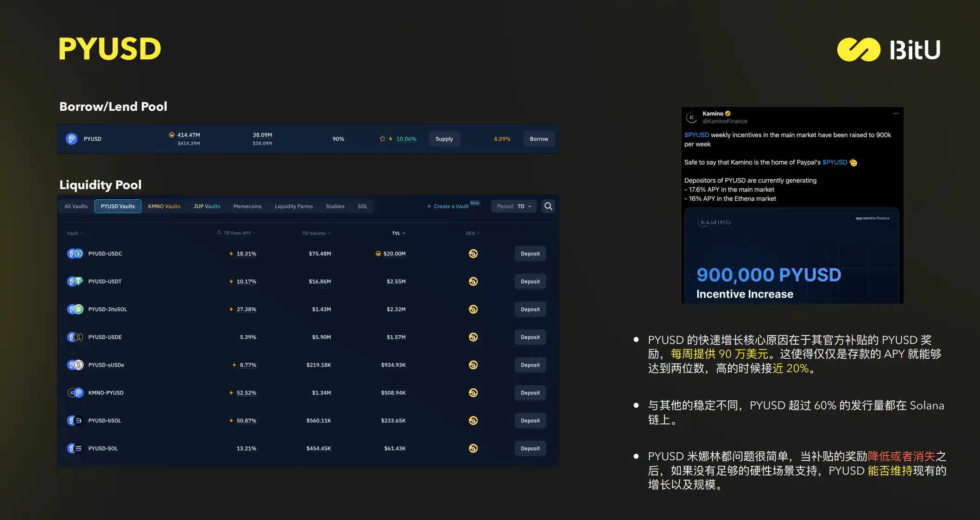The width and height of the screenshot is (980, 520).
Task: Click the KMNO-PYUSD pair token icon
Action: click(75, 393)
